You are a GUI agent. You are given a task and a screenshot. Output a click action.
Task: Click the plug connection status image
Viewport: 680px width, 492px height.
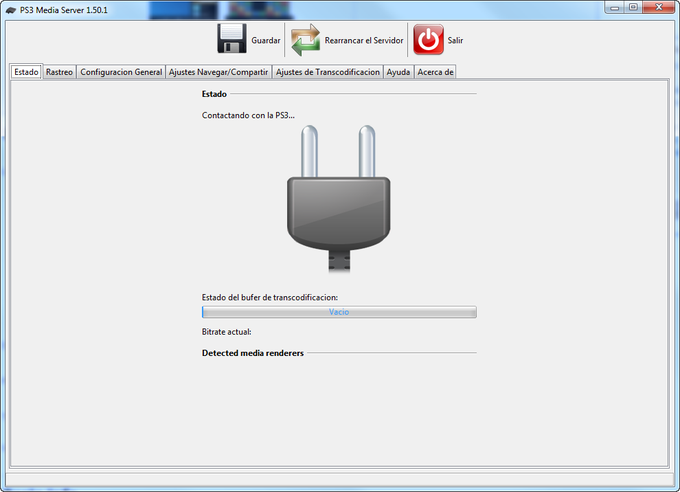pyautogui.click(x=338, y=199)
